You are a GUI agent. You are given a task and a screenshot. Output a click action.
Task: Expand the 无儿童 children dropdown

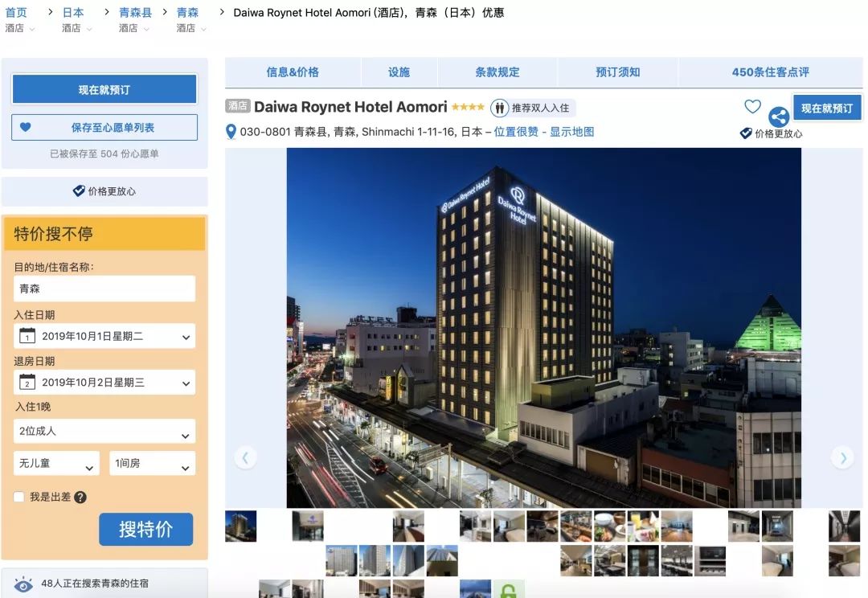tap(55, 463)
